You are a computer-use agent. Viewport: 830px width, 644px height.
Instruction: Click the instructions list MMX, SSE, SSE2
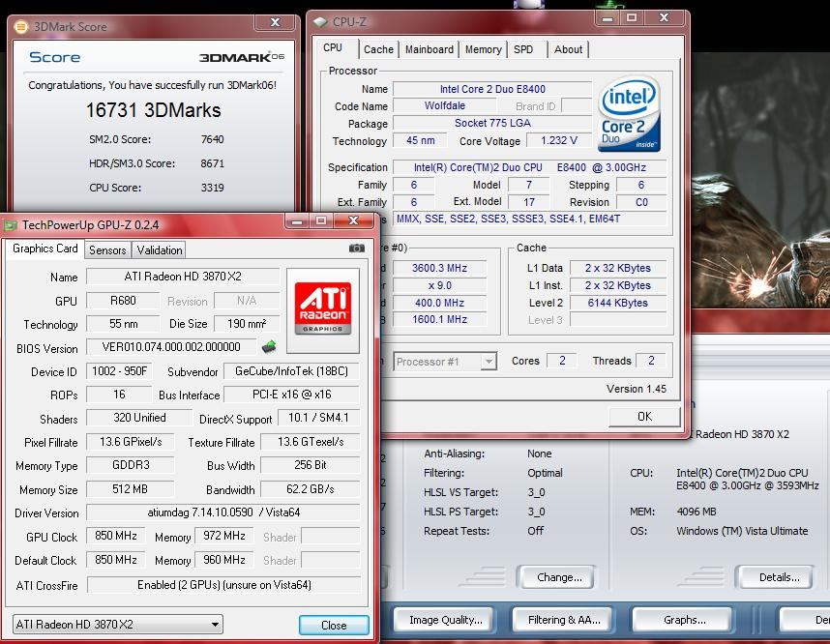click(x=529, y=220)
